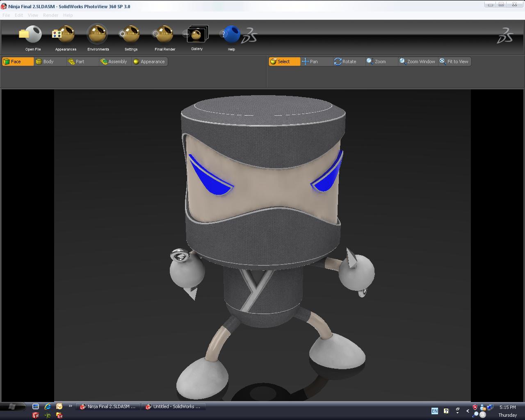Open the EN language bar indicator
The width and height of the screenshot is (525, 420).
(435, 411)
